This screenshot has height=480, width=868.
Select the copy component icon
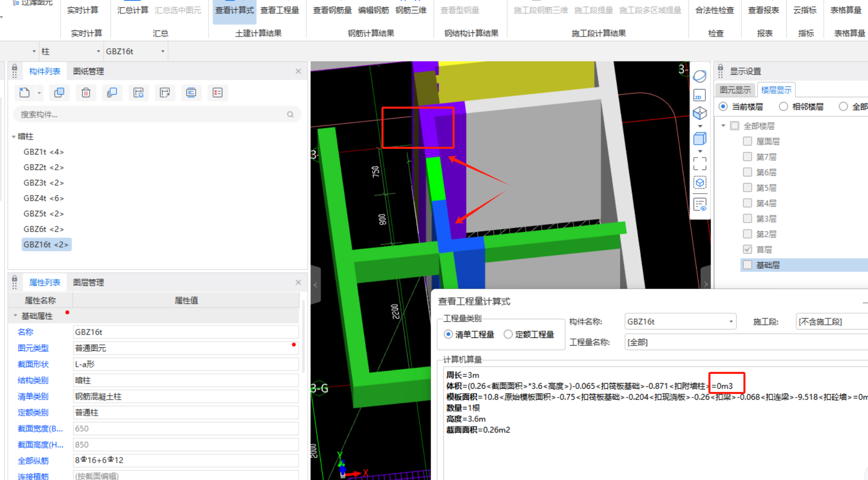pyautogui.click(x=59, y=93)
